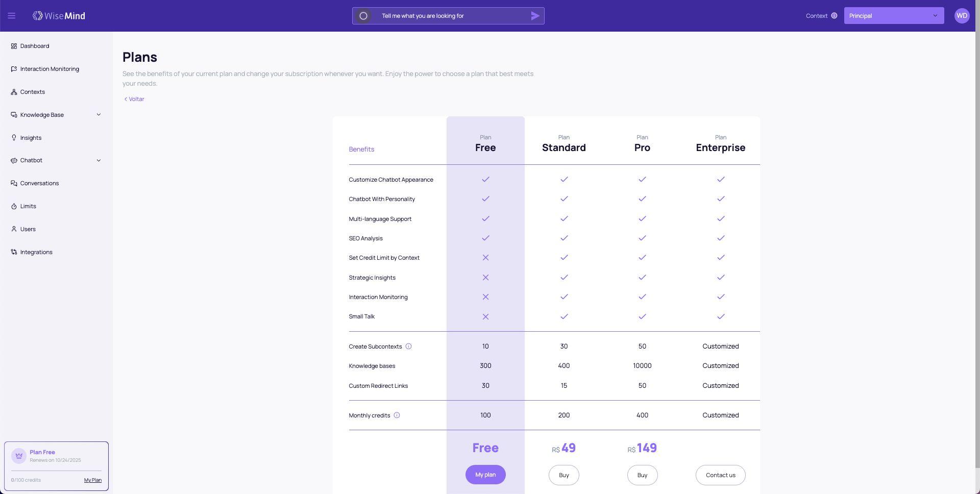Click the Monthly credits info icon
Image resolution: width=980 pixels, height=494 pixels.
[397, 415]
